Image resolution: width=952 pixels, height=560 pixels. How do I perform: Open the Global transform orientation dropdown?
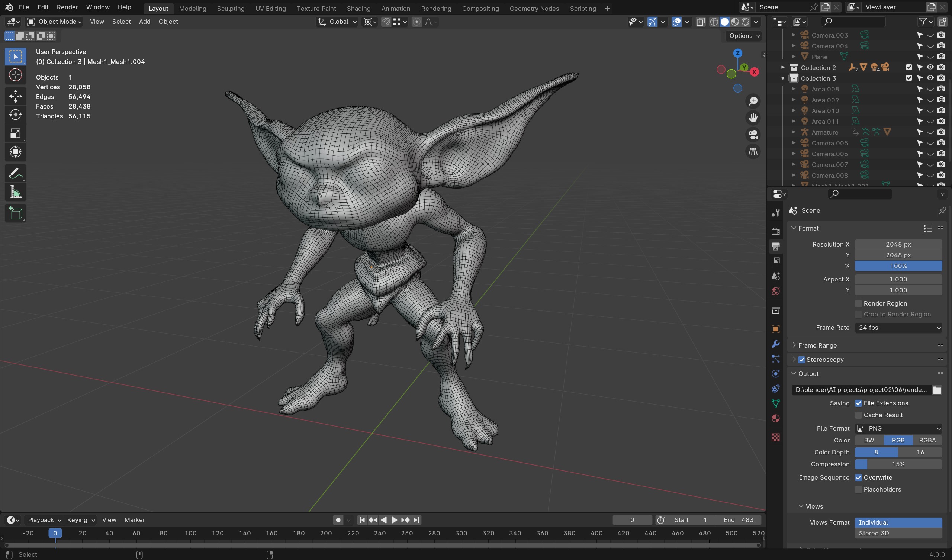(x=337, y=22)
